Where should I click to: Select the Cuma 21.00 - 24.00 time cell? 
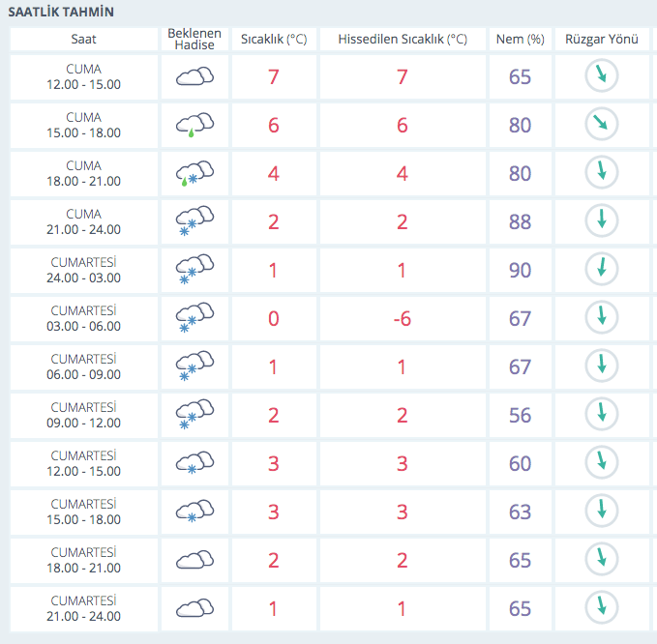coord(84,221)
